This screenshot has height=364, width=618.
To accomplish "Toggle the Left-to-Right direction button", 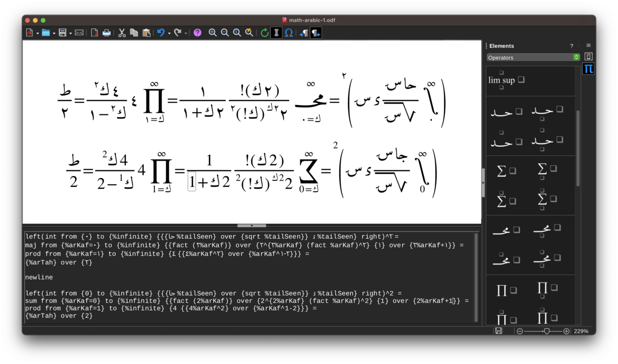I will (x=303, y=33).
